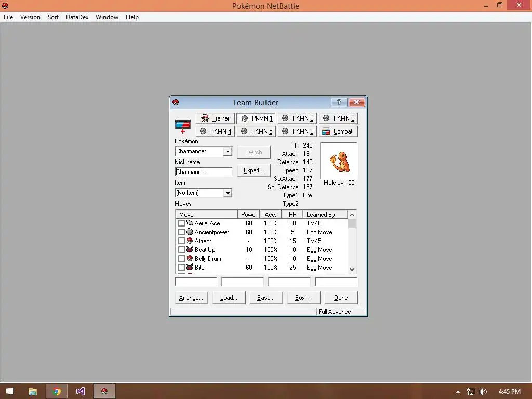Image resolution: width=532 pixels, height=399 pixels.
Task: Open File Explorer from the taskbar
Action: [x=33, y=391]
